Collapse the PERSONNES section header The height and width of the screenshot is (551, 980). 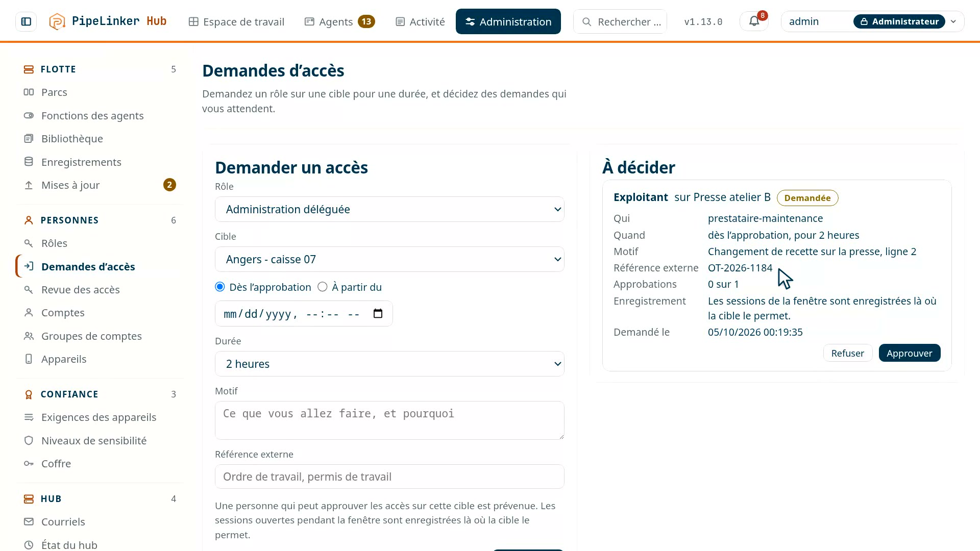click(100, 220)
